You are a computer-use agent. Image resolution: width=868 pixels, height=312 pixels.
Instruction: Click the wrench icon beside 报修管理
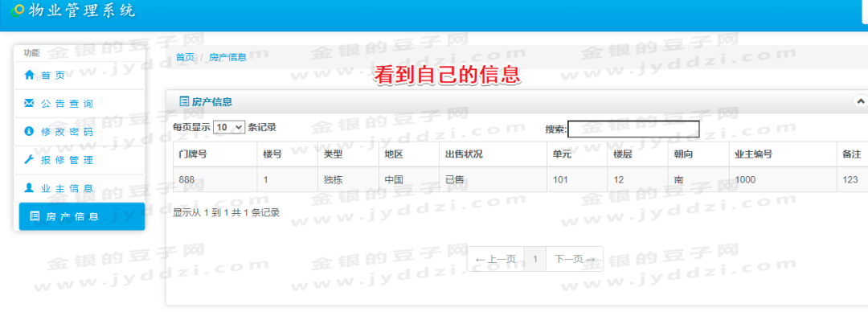click(x=29, y=159)
